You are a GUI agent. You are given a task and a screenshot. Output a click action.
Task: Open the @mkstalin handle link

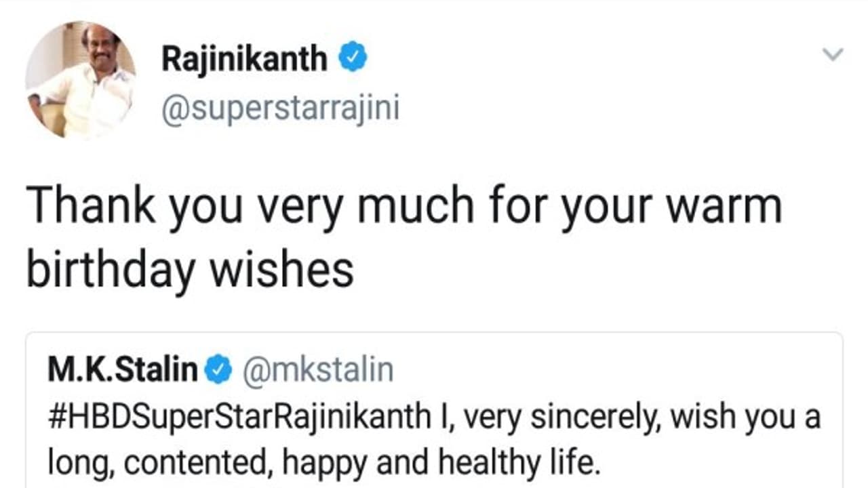pyautogui.click(x=317, y=370)
